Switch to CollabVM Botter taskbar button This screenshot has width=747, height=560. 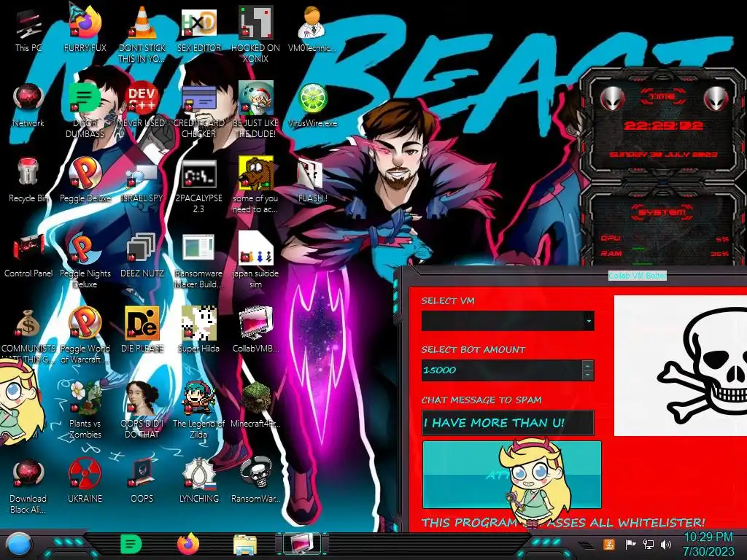tap(302, 544)
